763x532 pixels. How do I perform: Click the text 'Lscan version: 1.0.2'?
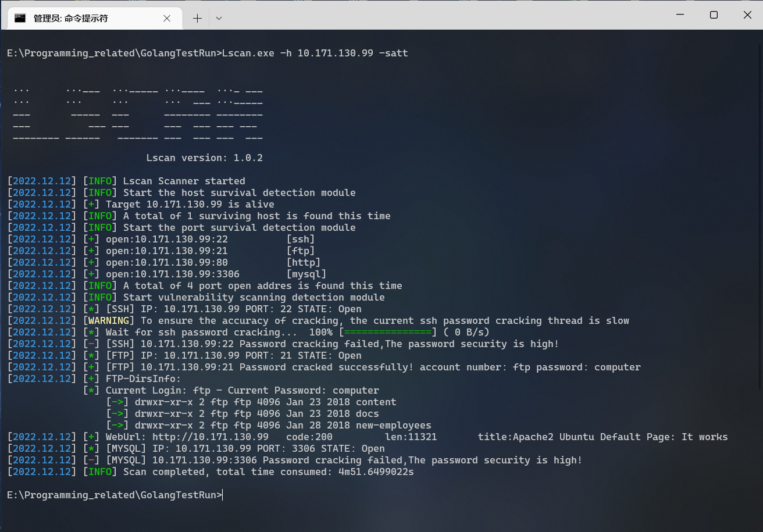pyautogui.click(x=204, y=158)
